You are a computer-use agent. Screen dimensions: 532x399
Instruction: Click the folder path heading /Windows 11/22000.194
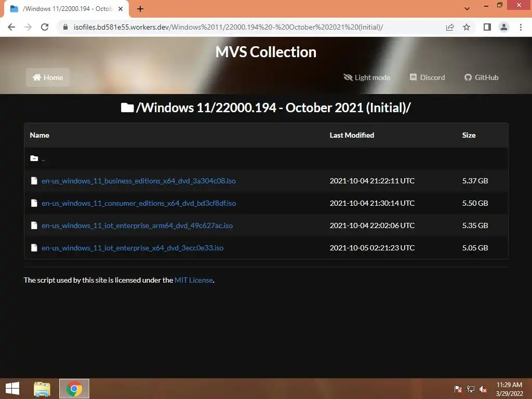tap(265, 108)
